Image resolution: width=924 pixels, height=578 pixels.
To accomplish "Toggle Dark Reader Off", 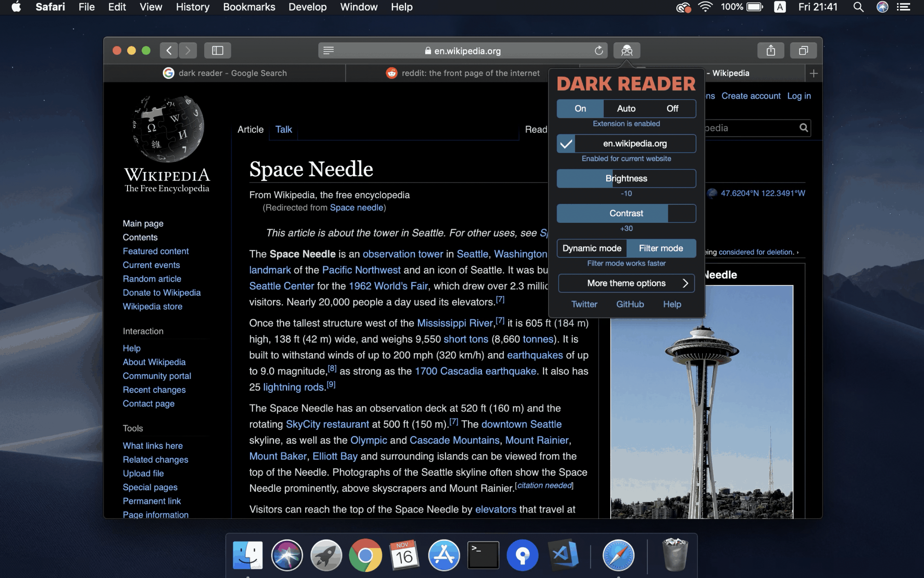I will 672,107.
